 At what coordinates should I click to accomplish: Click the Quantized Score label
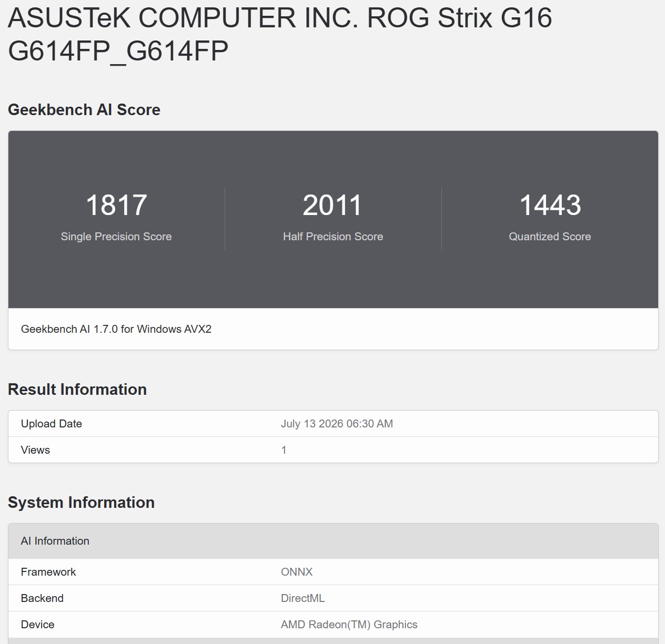pos(550,237)
